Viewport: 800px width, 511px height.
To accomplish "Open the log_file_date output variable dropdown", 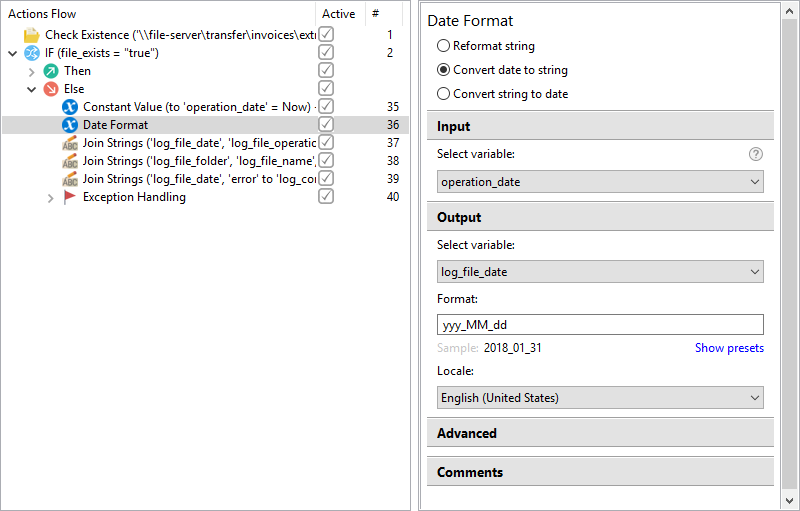I will click(600, 272).
